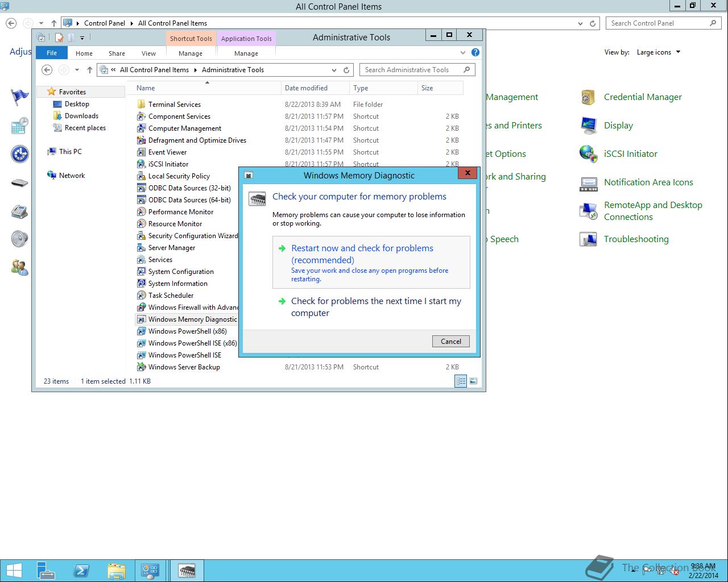The height and width of the screenshot is (582, 728).
Task: Open the Home ribbon tab
Action: 84,53
